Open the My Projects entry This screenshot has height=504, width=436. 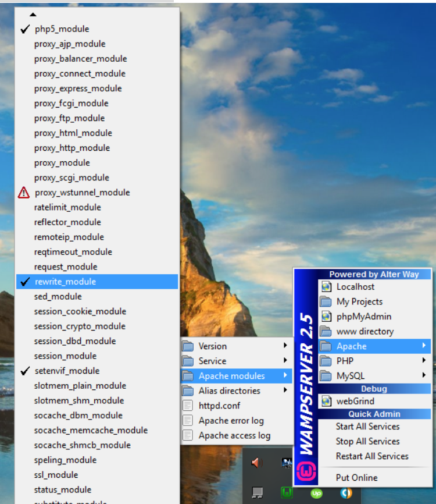tap(374, 301)
